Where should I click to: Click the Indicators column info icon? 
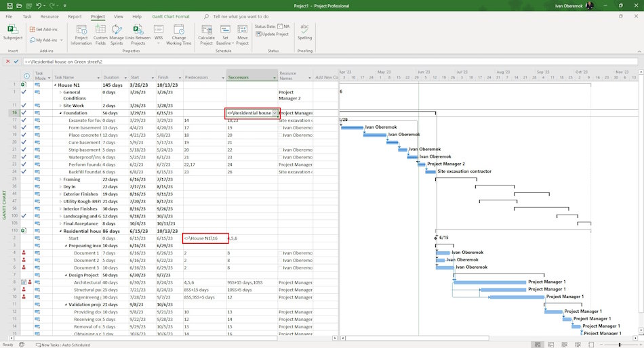tap(26, 76)
